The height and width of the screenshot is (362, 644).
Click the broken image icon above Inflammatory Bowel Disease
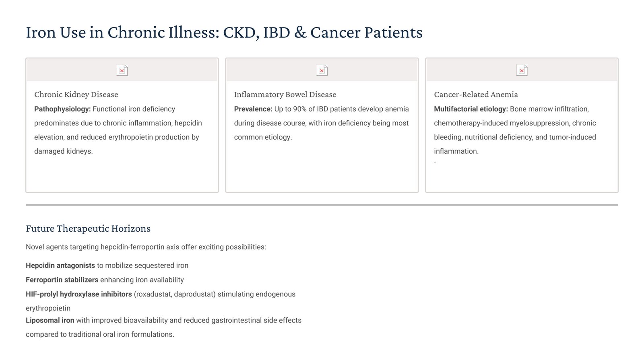322,70
